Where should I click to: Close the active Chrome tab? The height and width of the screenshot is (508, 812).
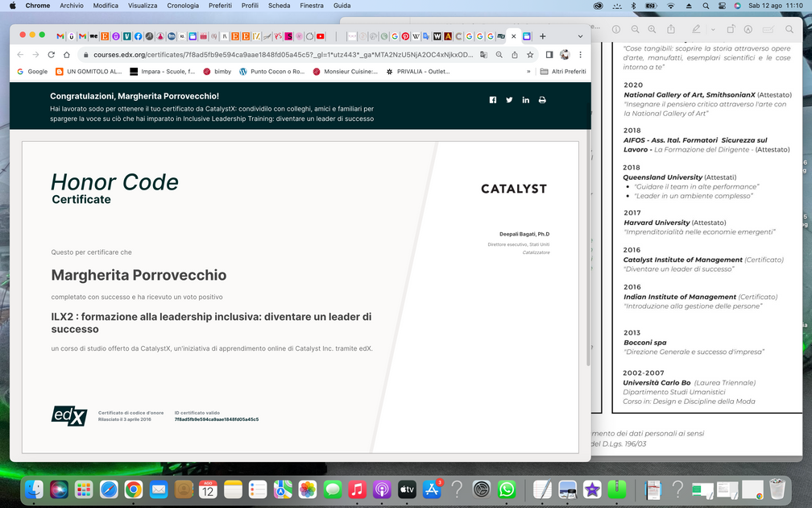click(513, 36)
